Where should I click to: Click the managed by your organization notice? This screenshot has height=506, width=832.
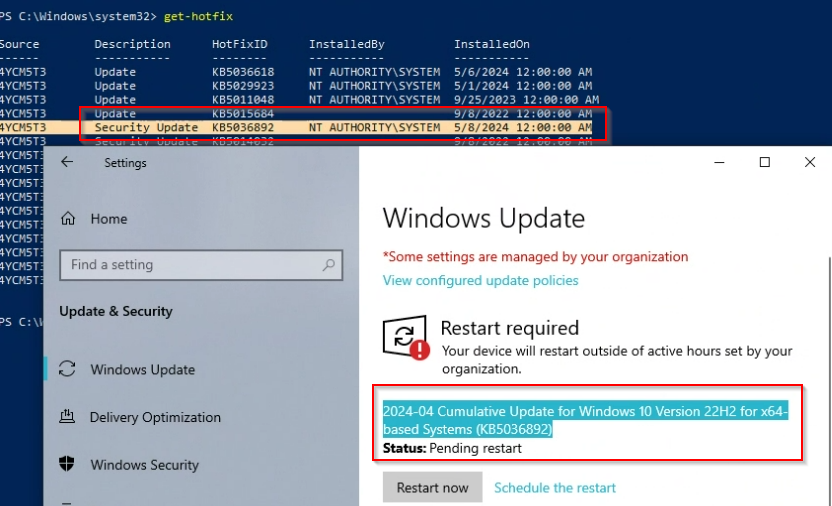coord(535,257)
